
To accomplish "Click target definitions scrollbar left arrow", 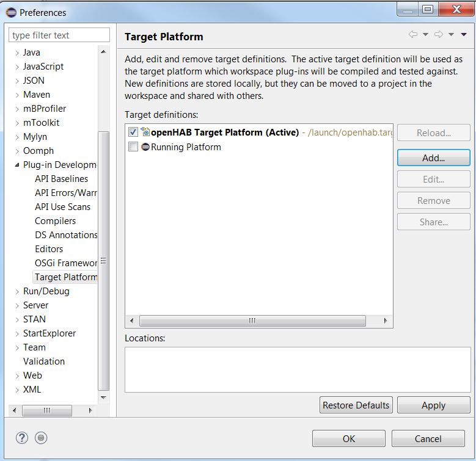I will click(132, 321).
